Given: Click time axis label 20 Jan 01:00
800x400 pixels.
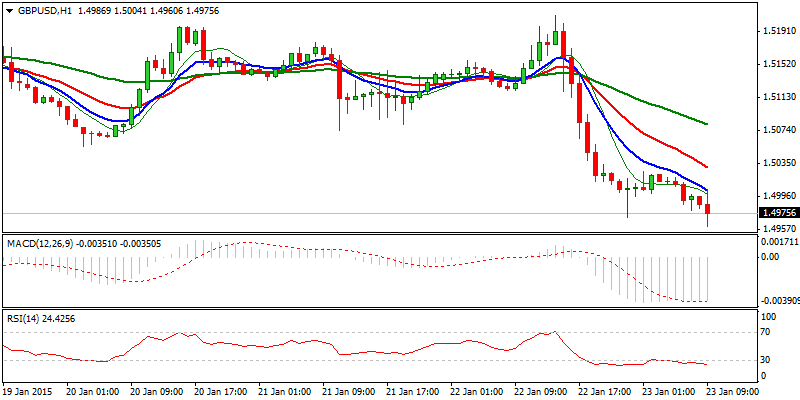Looking at the screenshot, I should point(92,392).
